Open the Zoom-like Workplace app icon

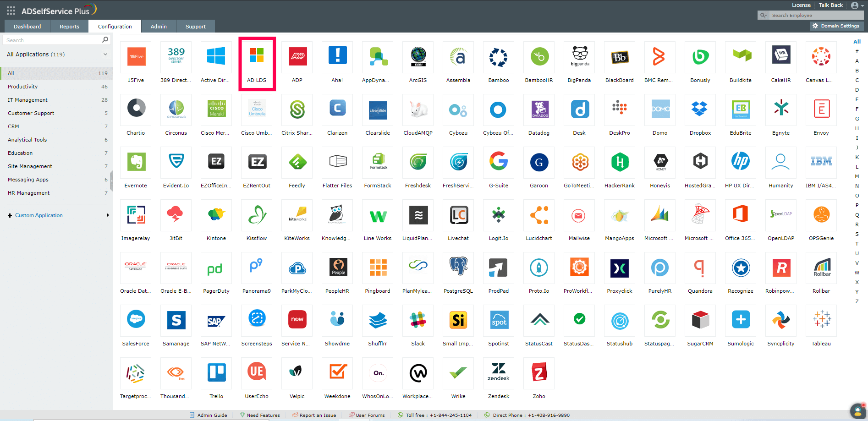[418, 373]
